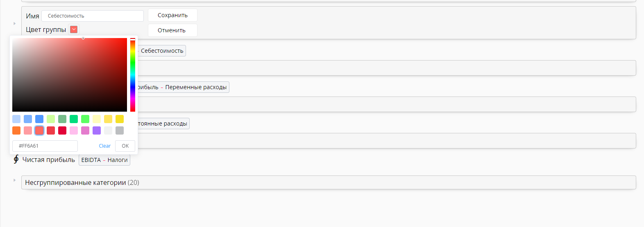Expand the Несгруппированные категории group

coord(14,180)
